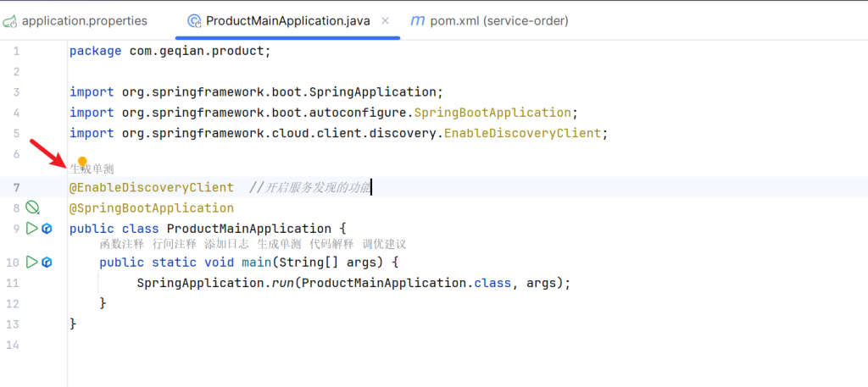Click the 行间注释 inlay hint
The height and width of the screenshot is (387, 868).
point(175,244)
